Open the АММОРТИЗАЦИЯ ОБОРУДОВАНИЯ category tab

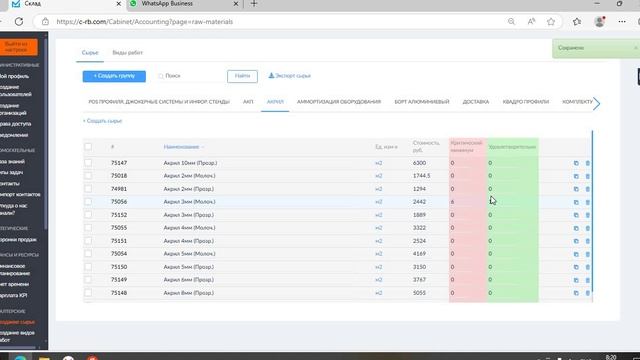(339, 102)
